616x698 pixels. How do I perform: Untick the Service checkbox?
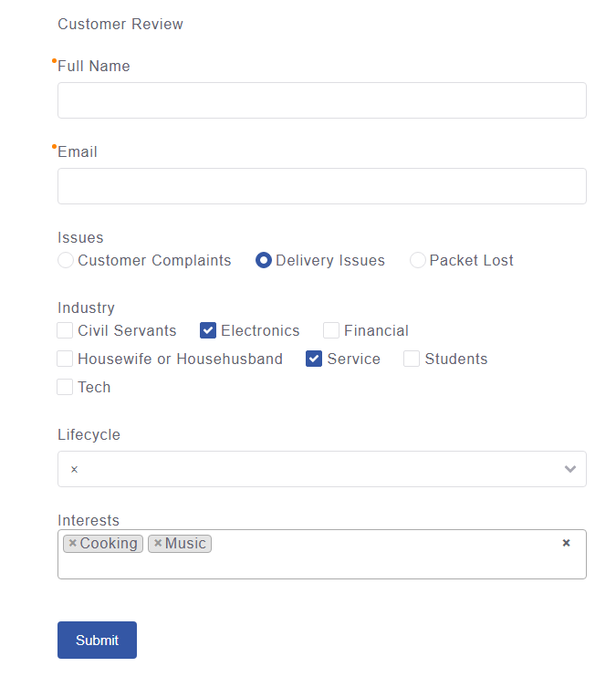click(314, 359)
